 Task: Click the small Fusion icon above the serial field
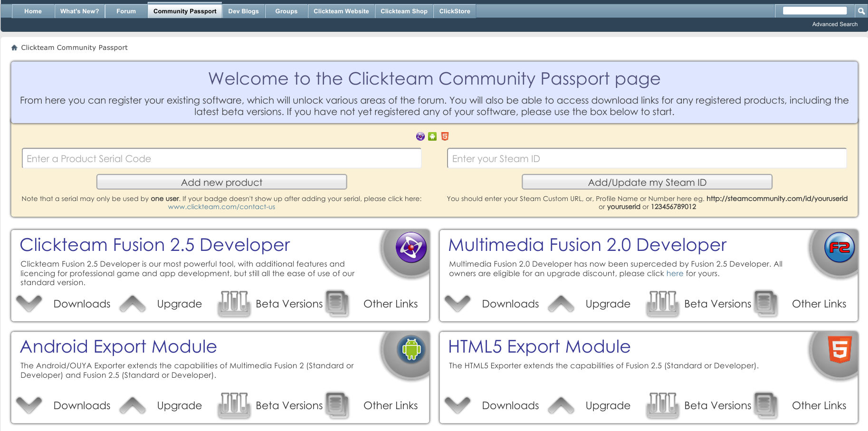click(x=420, y=136)
